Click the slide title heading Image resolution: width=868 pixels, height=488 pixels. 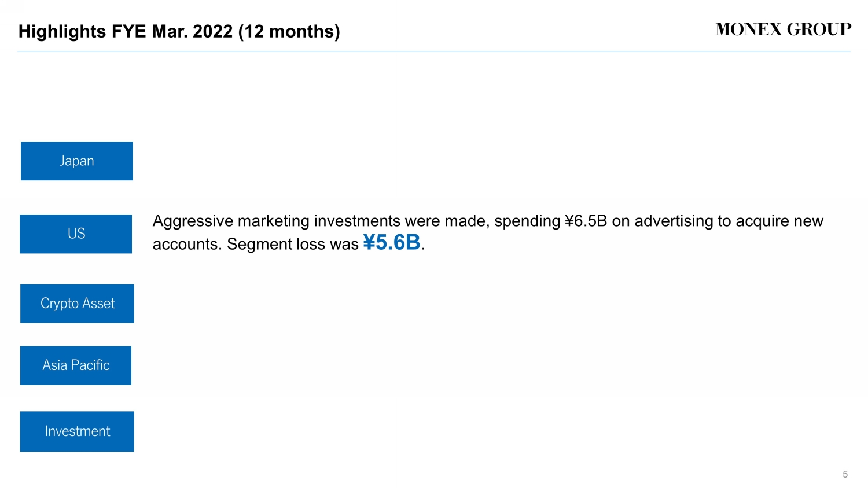pos(179,31)
